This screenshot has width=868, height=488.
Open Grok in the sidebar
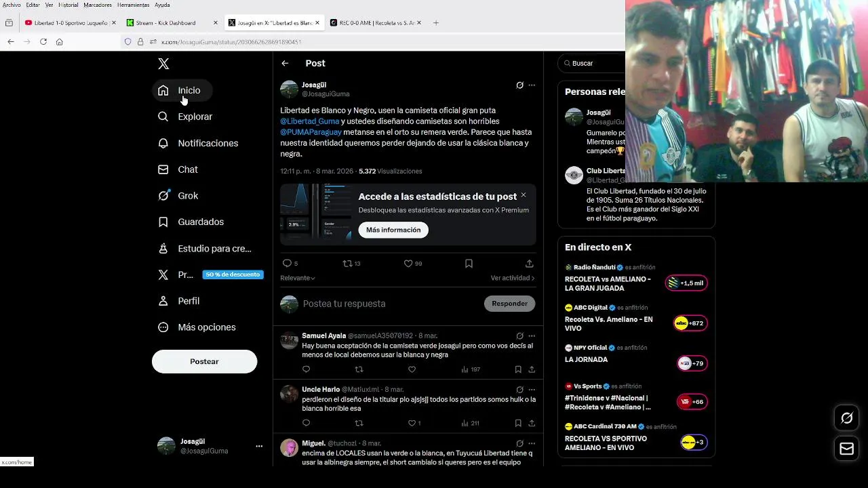pyautogui.click(x=179, y=196)
